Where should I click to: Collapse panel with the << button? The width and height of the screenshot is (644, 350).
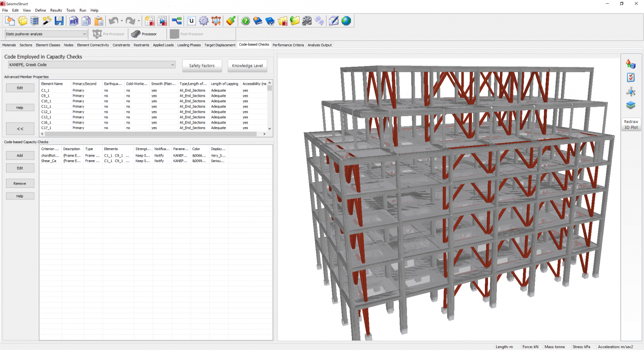20,128
